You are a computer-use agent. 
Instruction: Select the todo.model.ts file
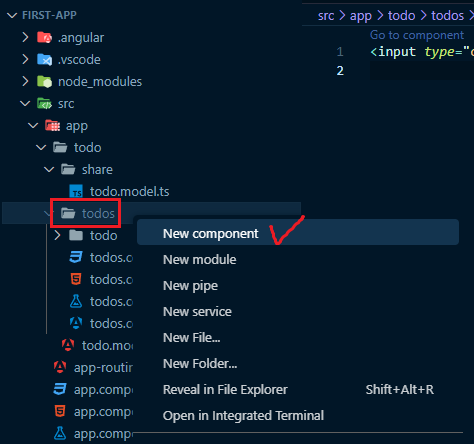pyautogui.click(x=129, y=191)
